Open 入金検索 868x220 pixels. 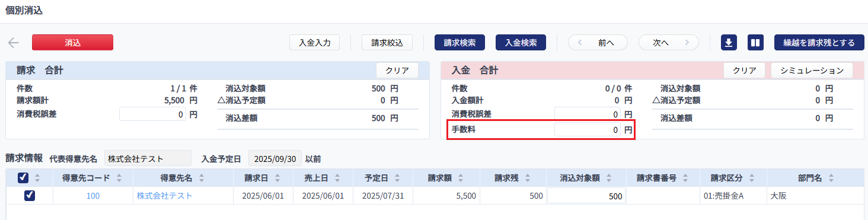click(521, 42)
